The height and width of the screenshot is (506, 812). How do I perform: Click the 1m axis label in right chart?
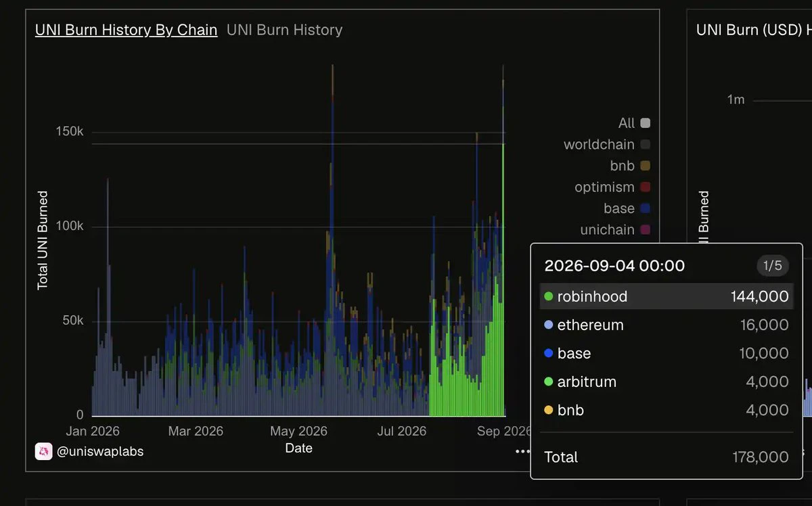[x=736, y=99]
